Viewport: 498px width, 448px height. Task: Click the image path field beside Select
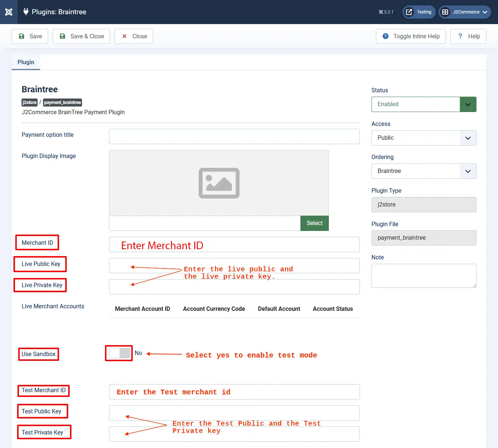205,223
